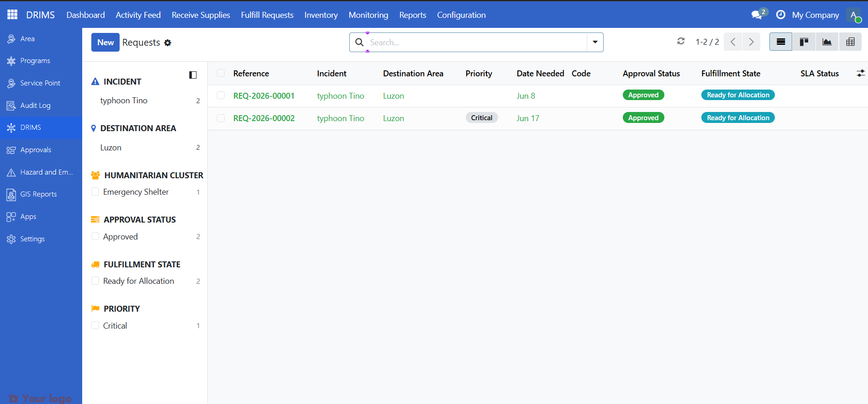Check the Ready for Allocation filter
Image resolution: width=868 pixels, height=404 pixels.
(95, 281)
